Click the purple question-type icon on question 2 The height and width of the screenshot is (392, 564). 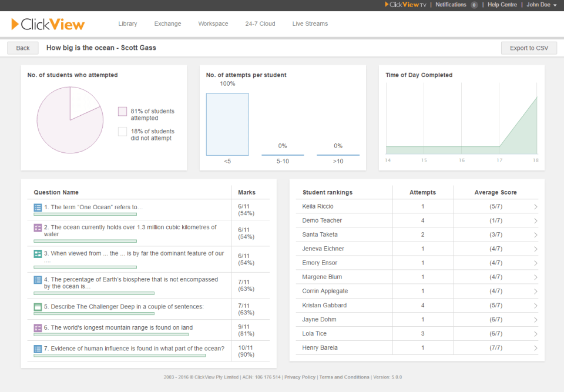[x=36, y=227]
